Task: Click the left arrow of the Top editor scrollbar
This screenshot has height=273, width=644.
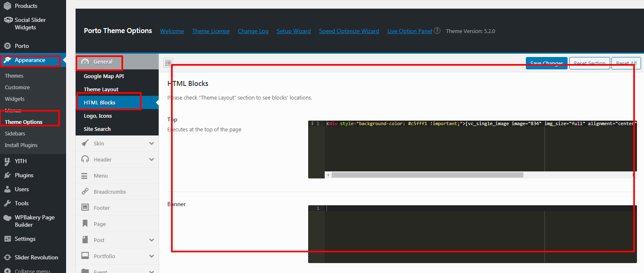Action: (328, 175)
